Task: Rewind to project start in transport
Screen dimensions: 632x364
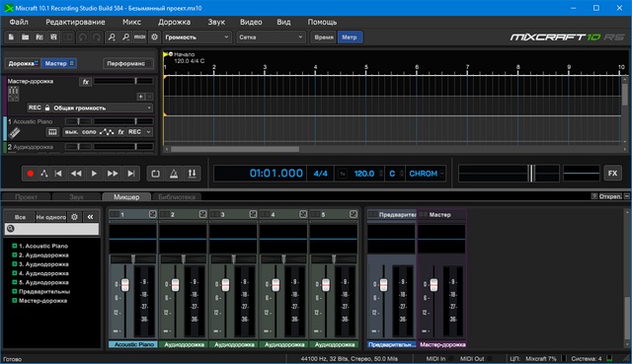Action: point(58,174)
